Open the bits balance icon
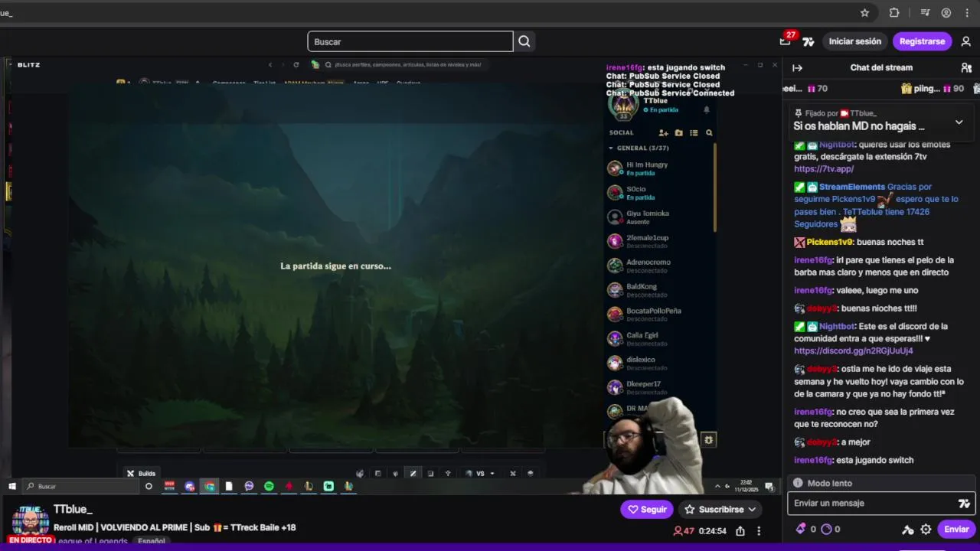The height and width of the screenshot is (551, 980). [801, 529]
